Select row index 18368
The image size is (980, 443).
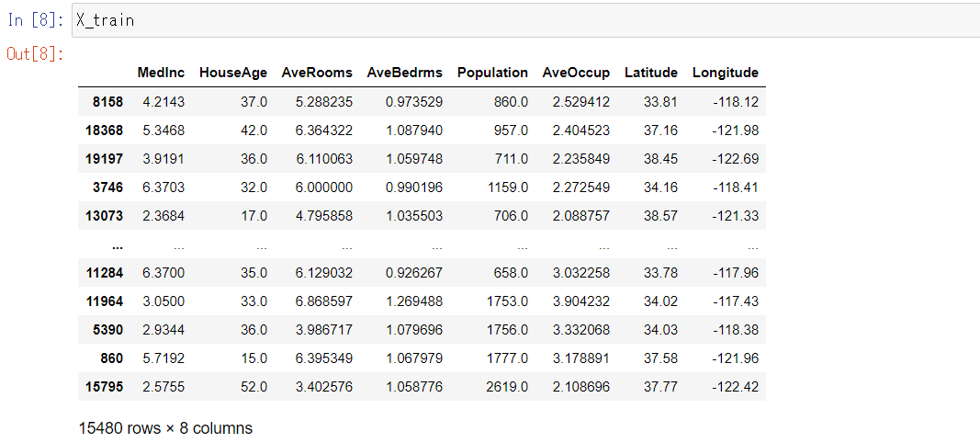(x=103, y=131)
